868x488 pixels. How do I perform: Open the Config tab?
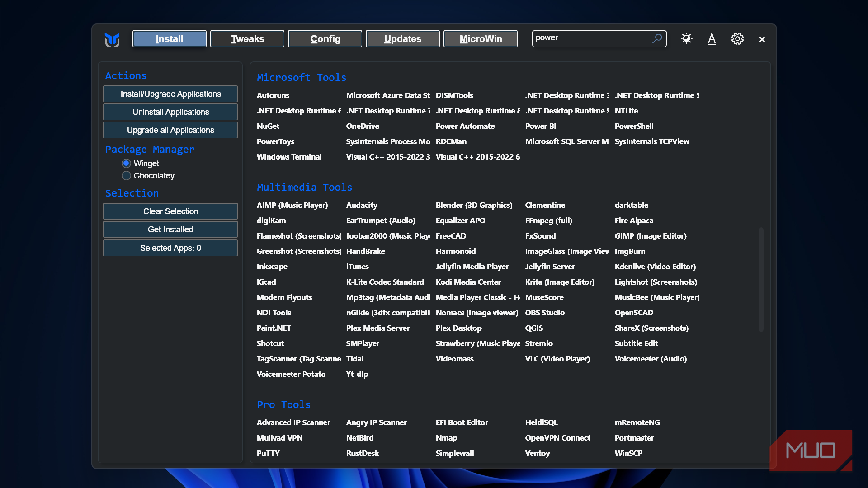(x=325, y=39)
